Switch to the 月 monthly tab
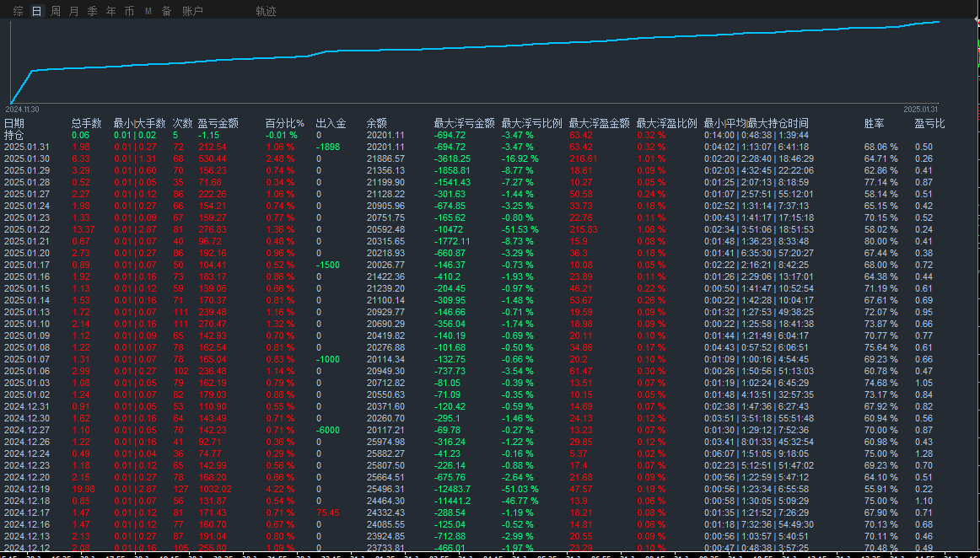Screen dimensions: 980x558 click(x=73, y=11)
